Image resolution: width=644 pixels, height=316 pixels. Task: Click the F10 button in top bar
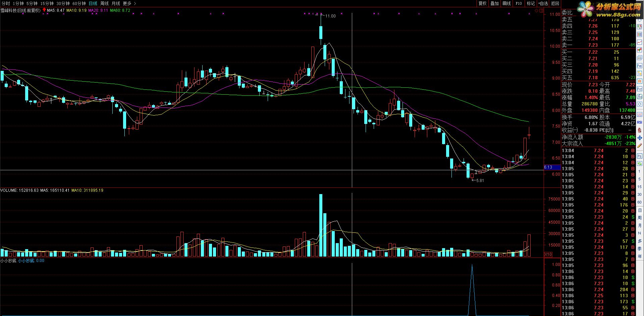tap(519, 3)
